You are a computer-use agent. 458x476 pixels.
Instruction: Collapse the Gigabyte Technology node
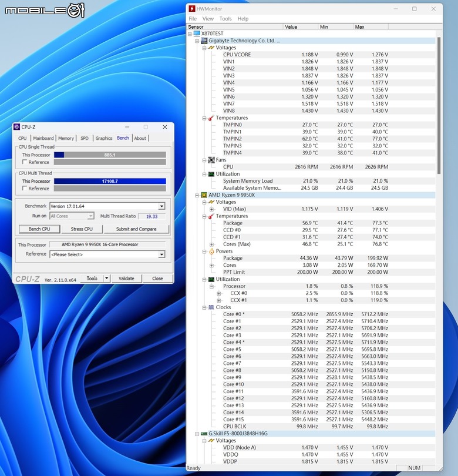[197, 41]
